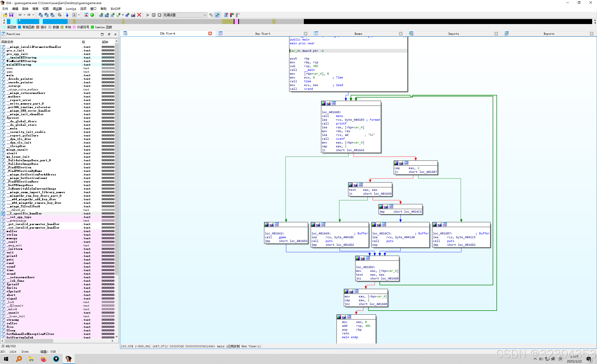Click the red X delete icon
Image resolution: width=597 pixels, height=364 pixels.
(139, 15)
